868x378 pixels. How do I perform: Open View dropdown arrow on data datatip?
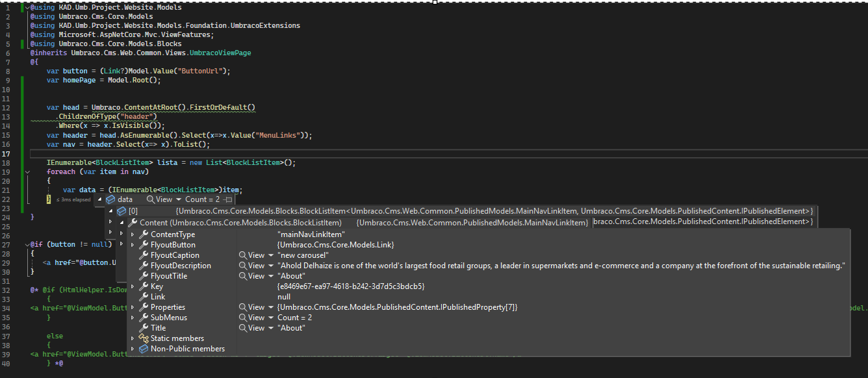tap(178, 200)
